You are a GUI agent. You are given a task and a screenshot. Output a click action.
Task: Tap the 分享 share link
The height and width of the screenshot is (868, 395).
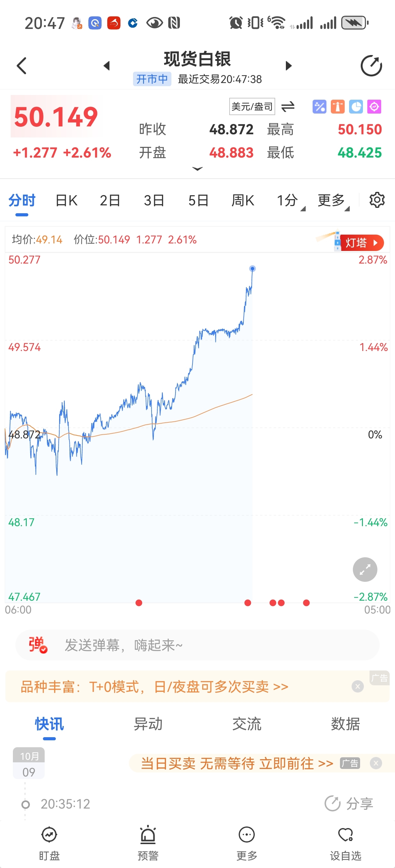[349, 804]
